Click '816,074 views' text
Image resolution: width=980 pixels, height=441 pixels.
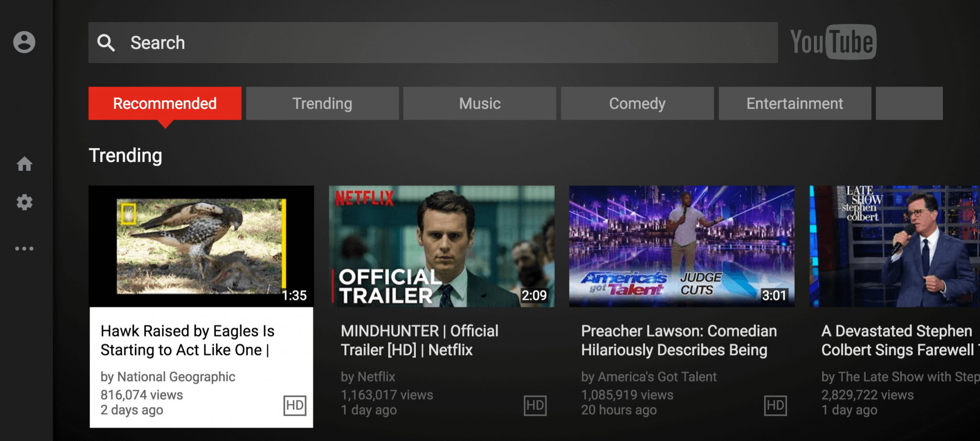142,395
